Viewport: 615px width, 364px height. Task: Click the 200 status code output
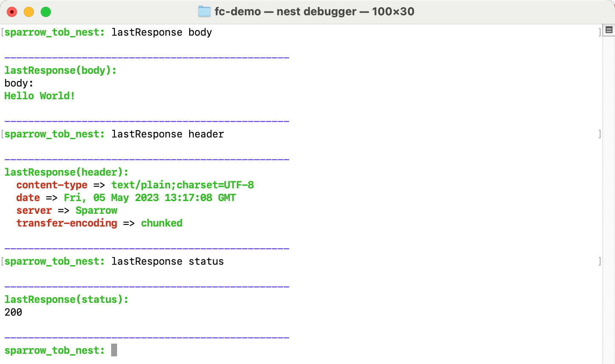(13, 312)
